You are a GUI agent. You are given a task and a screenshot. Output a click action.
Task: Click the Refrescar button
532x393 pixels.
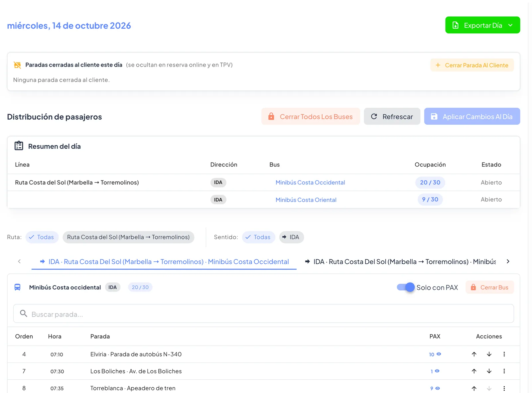point(392,116)
